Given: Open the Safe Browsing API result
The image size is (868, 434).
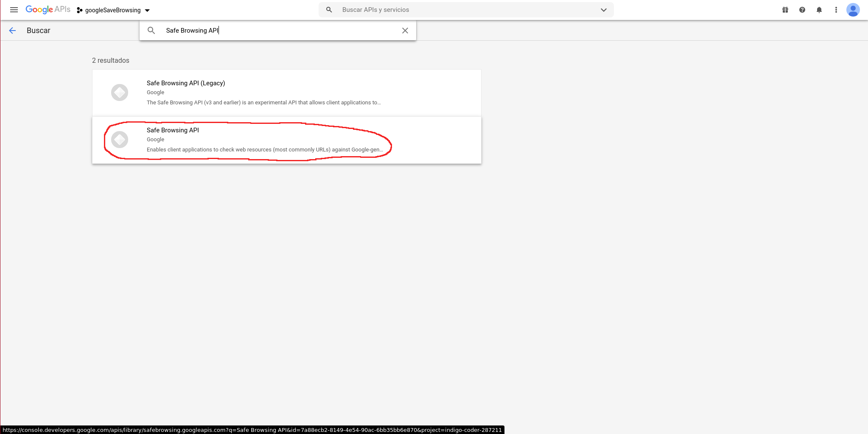Looking at the screenshot, I should 173,130.
